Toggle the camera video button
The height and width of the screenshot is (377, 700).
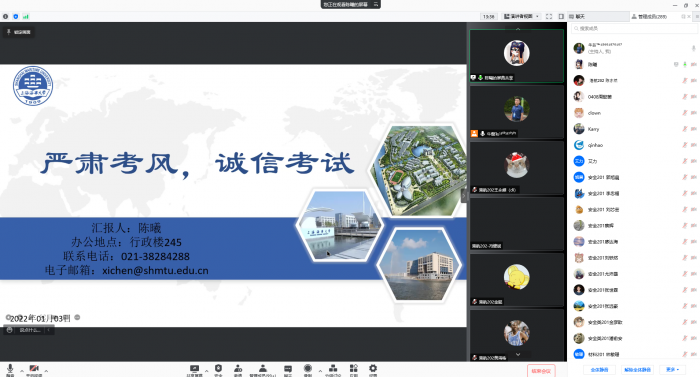click(34, 369)
